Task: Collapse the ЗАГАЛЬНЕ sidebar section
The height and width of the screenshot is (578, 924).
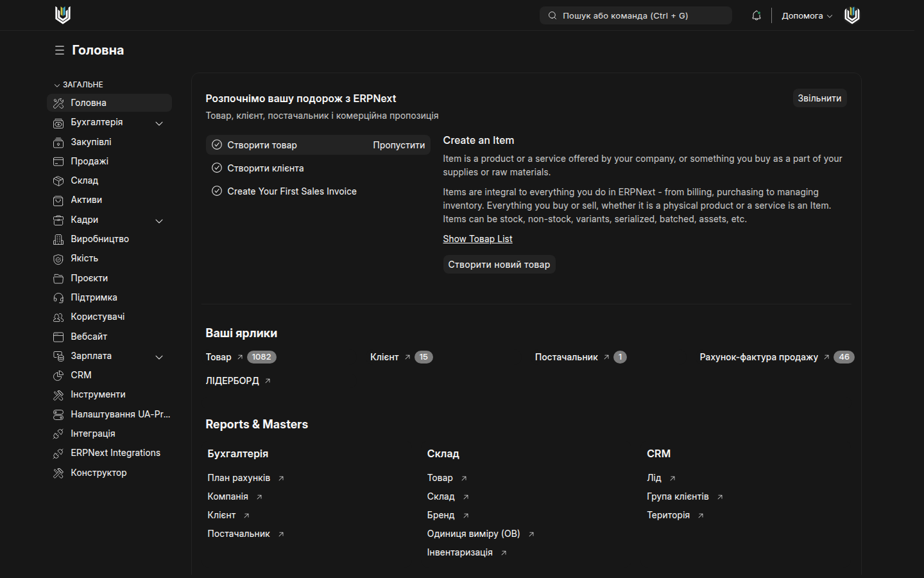Action: (x=78, y=85)
